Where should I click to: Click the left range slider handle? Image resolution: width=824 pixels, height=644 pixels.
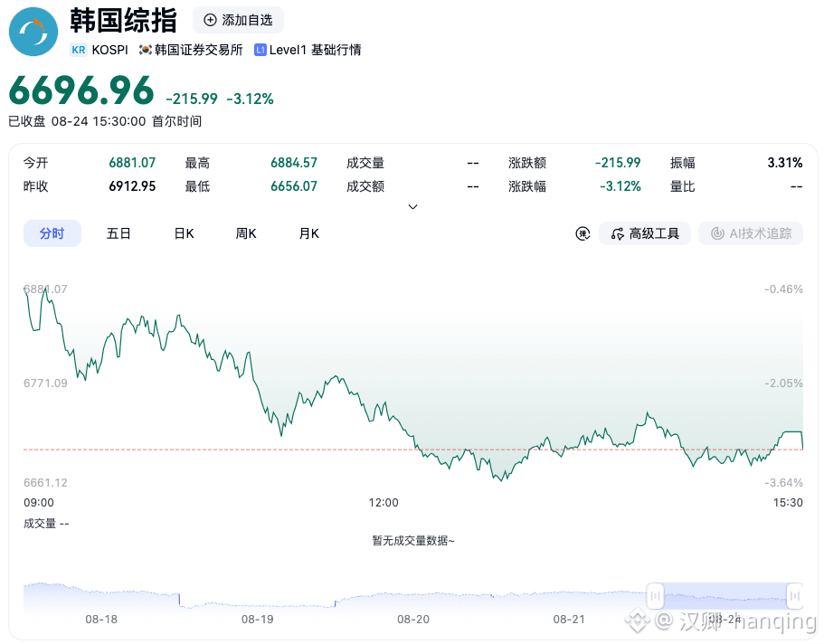tap(655, 596)
